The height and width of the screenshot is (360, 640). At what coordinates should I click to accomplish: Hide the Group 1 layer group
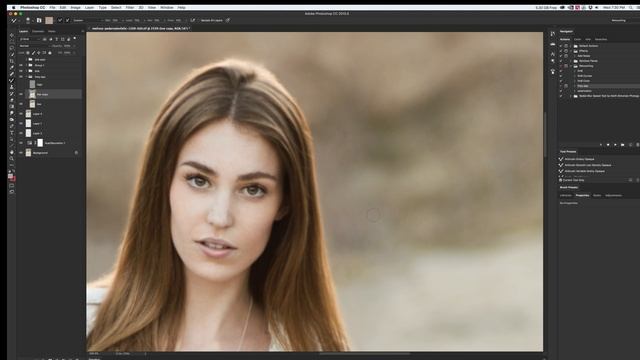point(21,65)
